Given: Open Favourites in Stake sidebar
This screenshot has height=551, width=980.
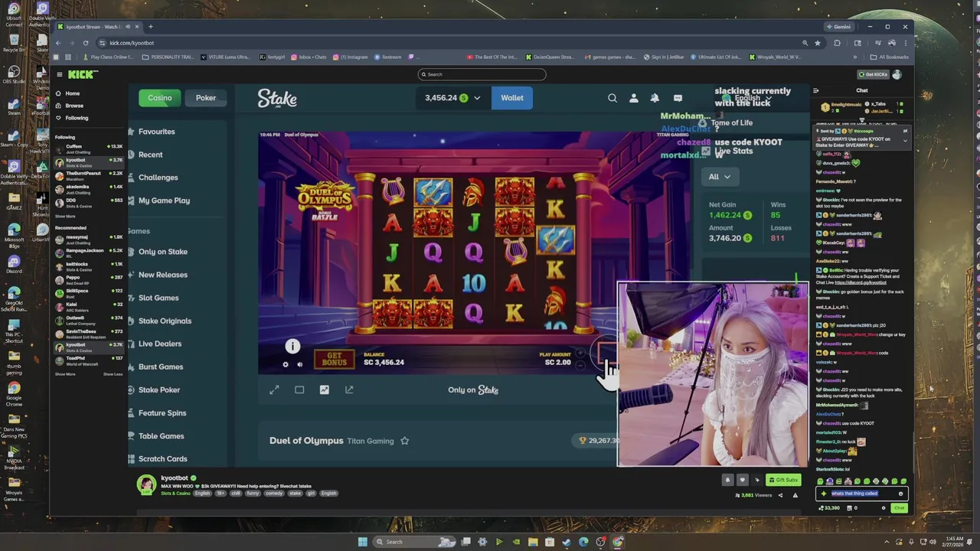Looking at the screenshot, I should (x=157, y=132).
